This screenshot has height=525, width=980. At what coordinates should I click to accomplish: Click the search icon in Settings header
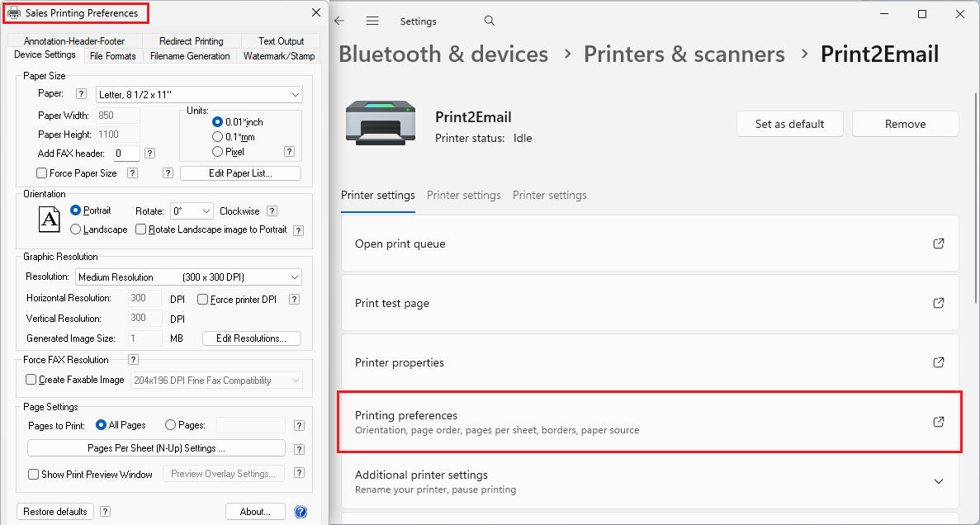pyautogui.click(x=490, y=21)
